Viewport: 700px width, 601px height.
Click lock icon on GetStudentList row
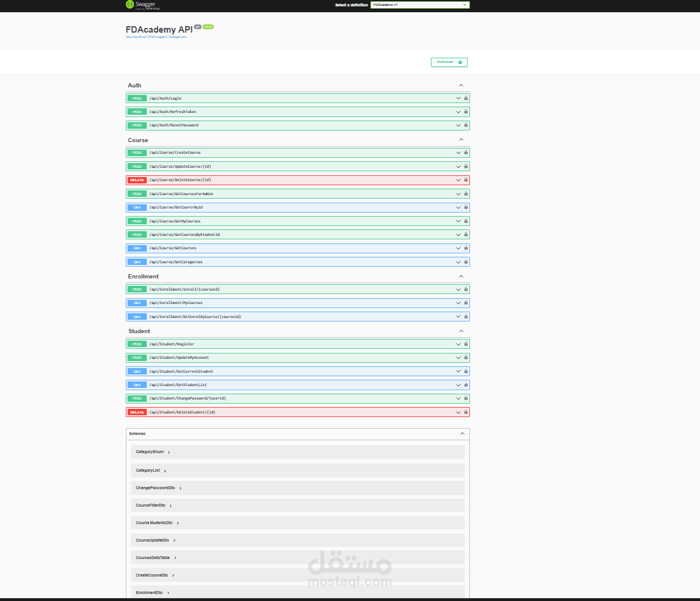[x=466, y=385]
